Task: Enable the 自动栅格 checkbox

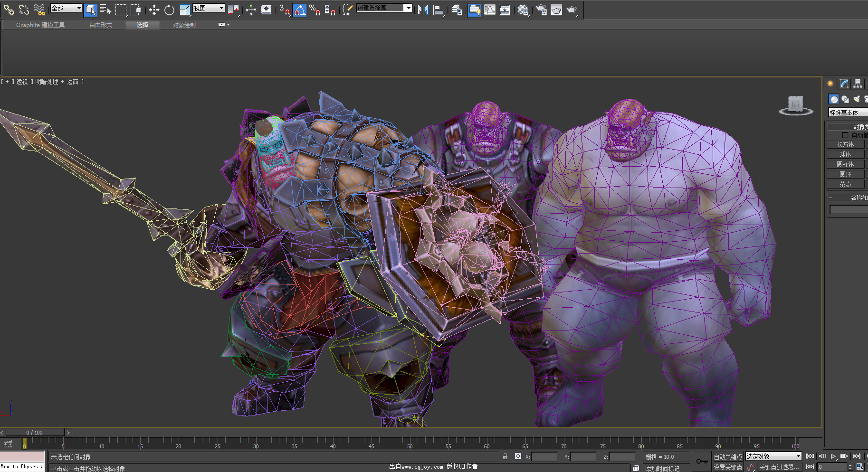Action: pyautogui.click(x=845, y=135)
